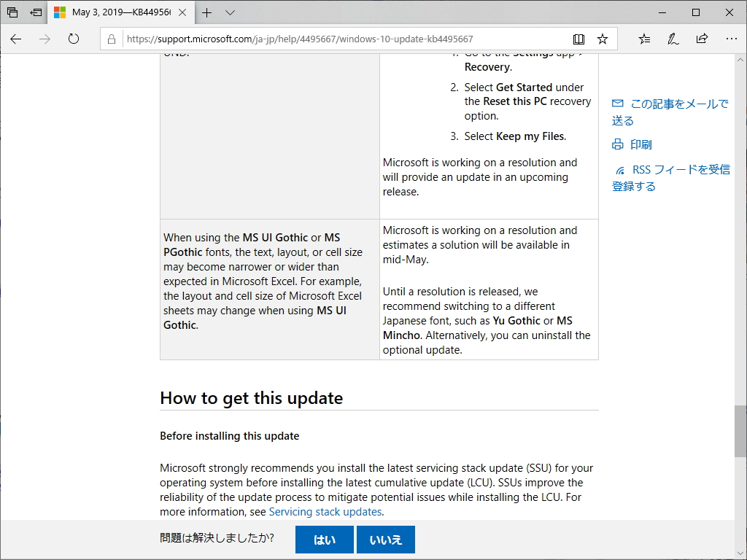Click the mid-May resolution estimate text
This screenshot has height=560, width=747.
[480, 245]
